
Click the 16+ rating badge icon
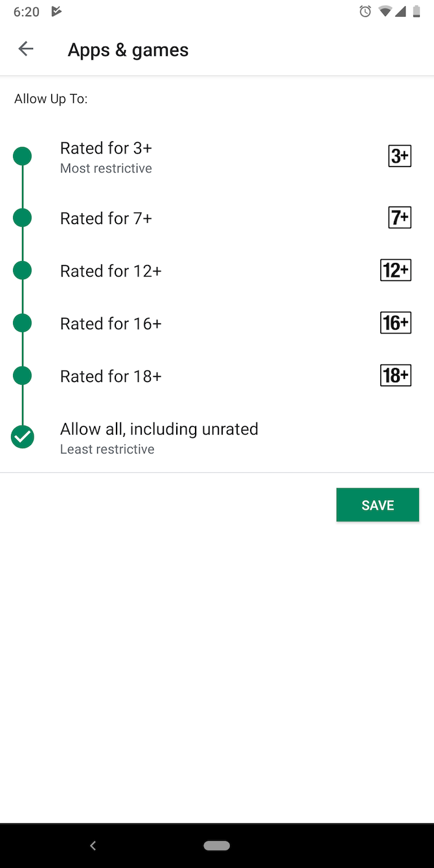(x=396, y=323)
